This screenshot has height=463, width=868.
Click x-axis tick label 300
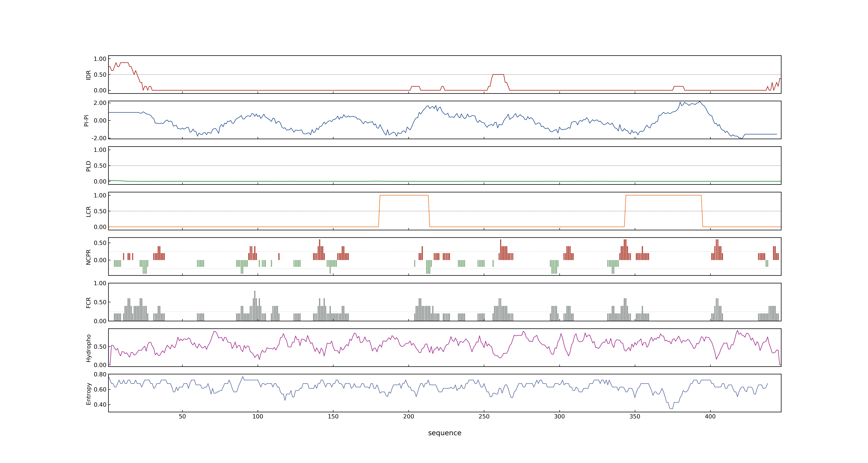[x=559, y=416]
